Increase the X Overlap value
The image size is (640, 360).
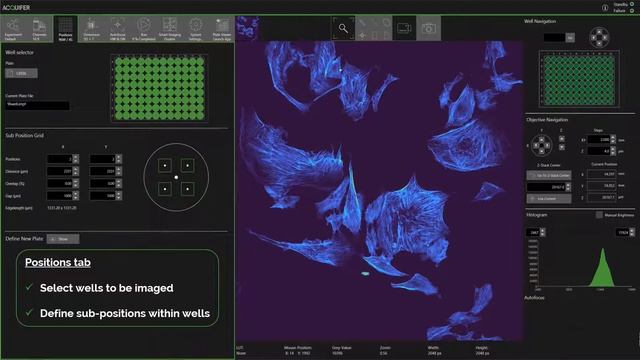point(76,181)
